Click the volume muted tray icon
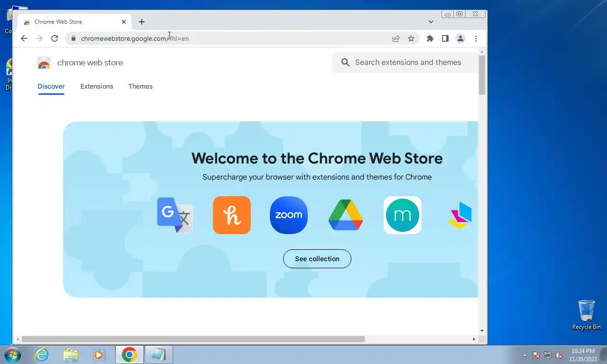This screenshot has height=364, width=607. (x=559, y=355)
